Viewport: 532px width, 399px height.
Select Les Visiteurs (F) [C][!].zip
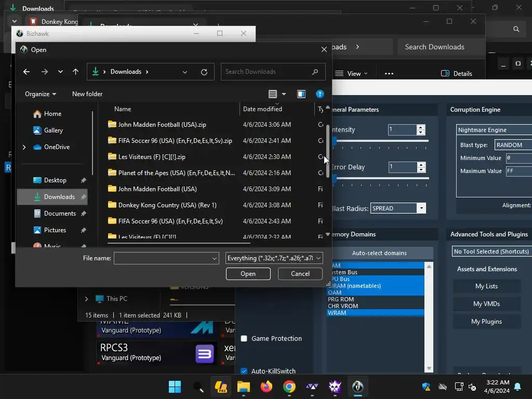pos(152,157)
